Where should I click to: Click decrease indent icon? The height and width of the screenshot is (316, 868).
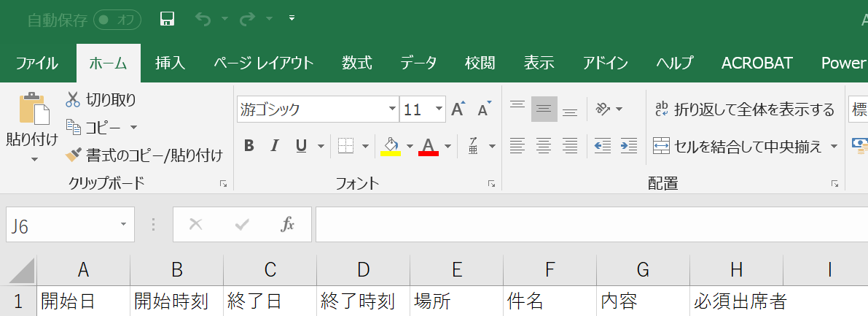point(603,146)
